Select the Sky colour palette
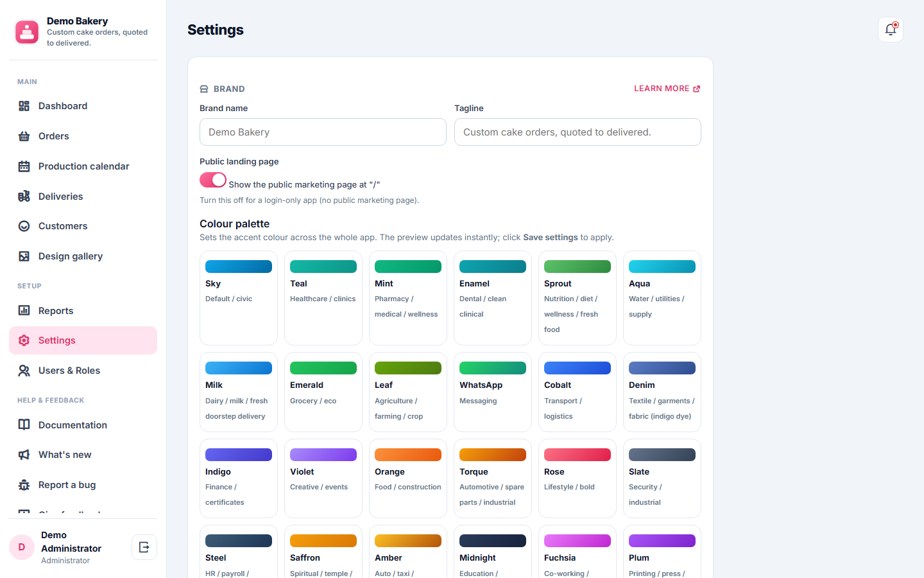 coord(239,298)
